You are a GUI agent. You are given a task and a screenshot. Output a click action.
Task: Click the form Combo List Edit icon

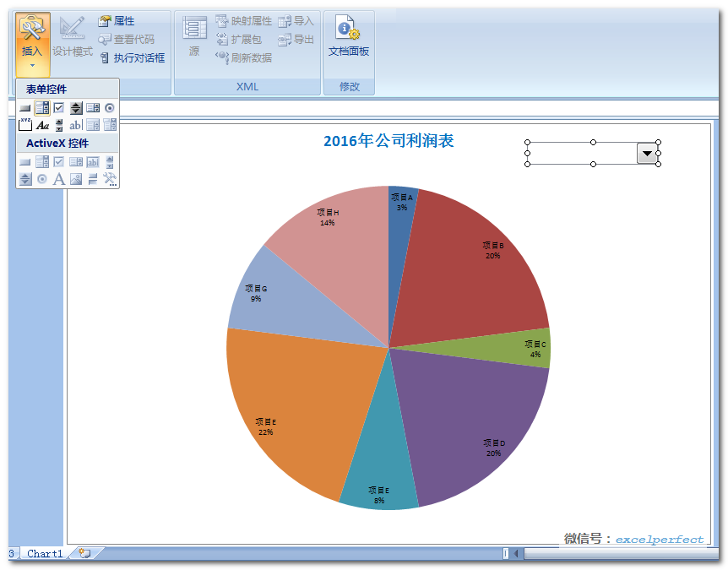pos(93,124)
